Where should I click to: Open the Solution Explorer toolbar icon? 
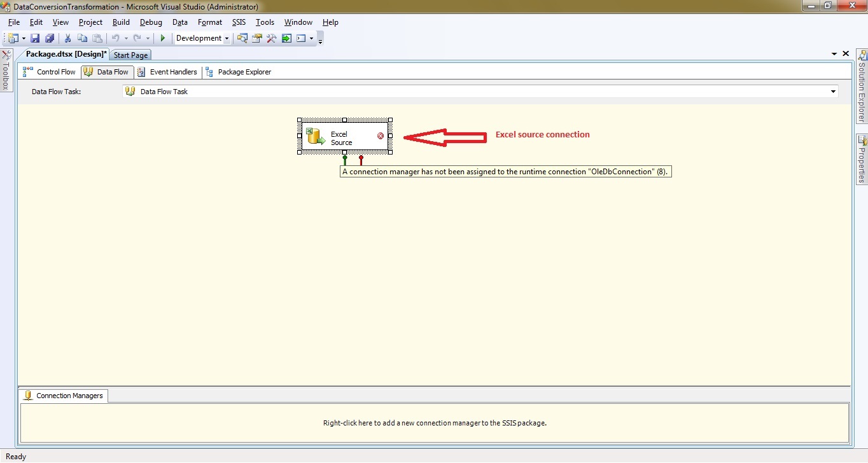click(x=242, y=38)
